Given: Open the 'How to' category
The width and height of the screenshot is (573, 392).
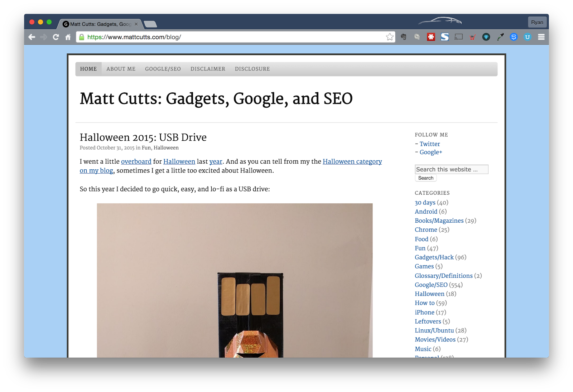Looking at the screenshot, I should point(425,303).
